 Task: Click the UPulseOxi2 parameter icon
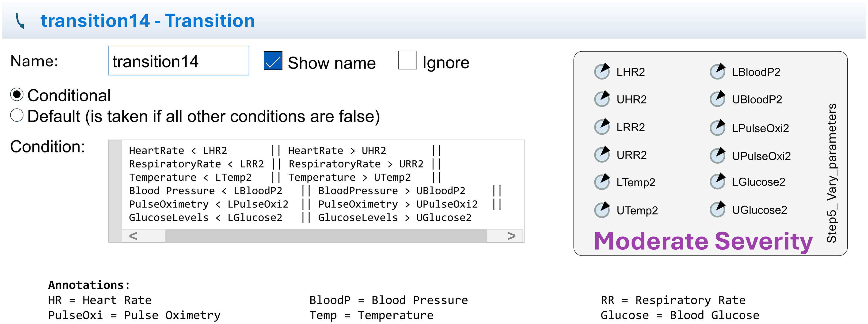pyautogui.click(x=717, y=155)
